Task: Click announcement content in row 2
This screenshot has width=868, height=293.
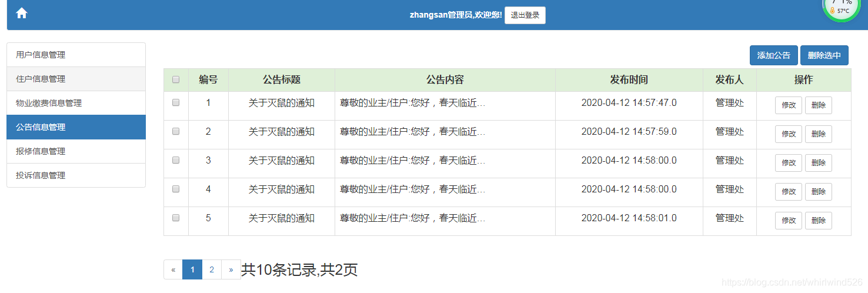Action: click(x=413, y=132)
